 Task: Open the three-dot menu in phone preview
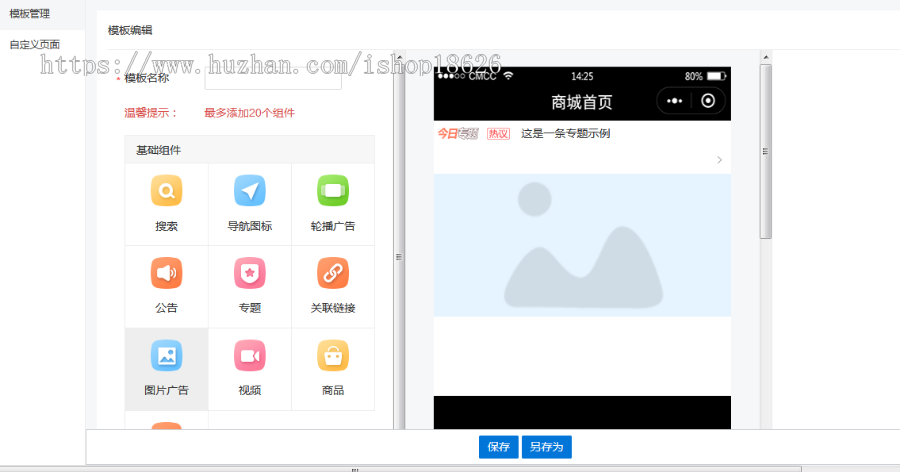(x=674, y=101)
